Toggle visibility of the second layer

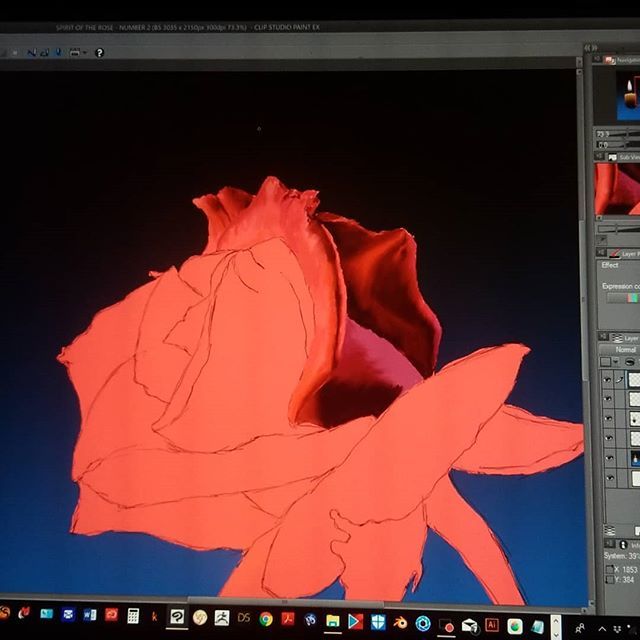[608, 399]
